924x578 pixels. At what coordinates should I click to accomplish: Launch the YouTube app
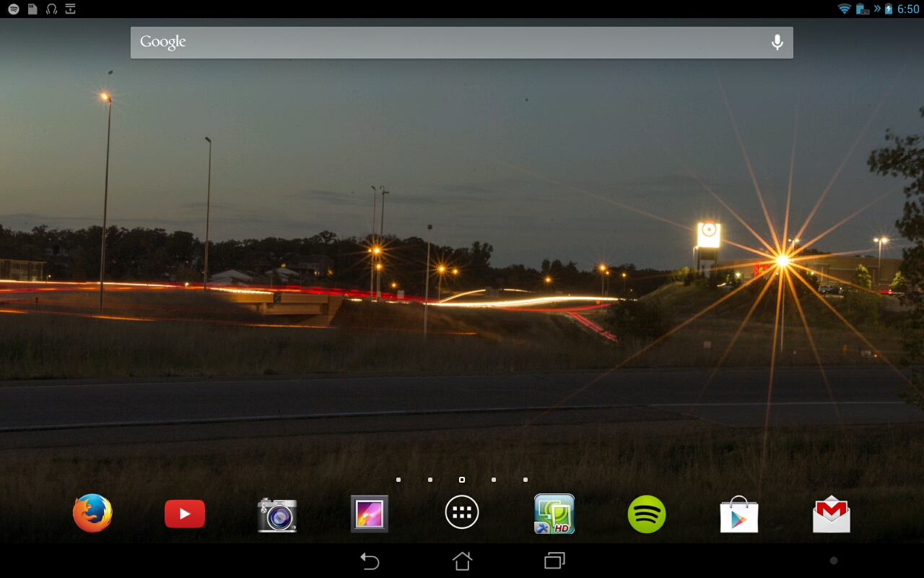tap(185, 514)
